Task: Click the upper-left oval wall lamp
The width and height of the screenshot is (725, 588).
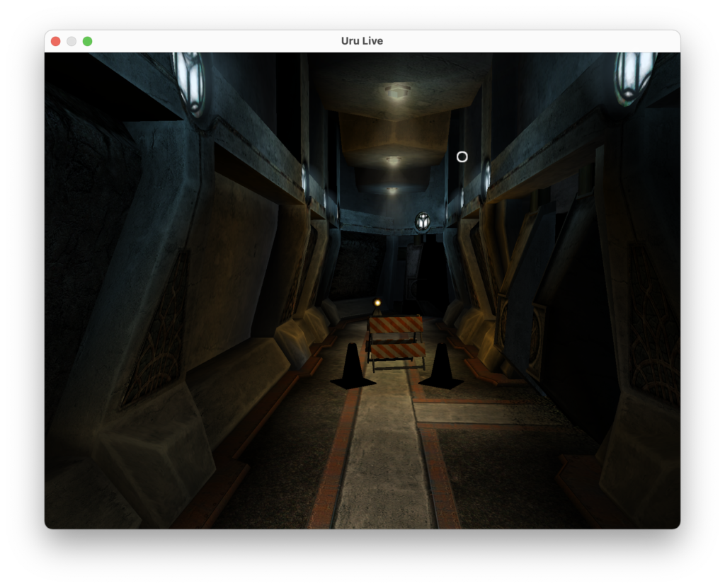Action: coord(190,83)
